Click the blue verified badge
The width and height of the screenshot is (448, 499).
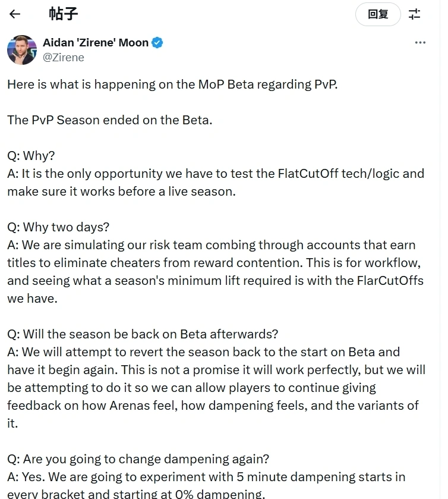(x=157, y=43)
